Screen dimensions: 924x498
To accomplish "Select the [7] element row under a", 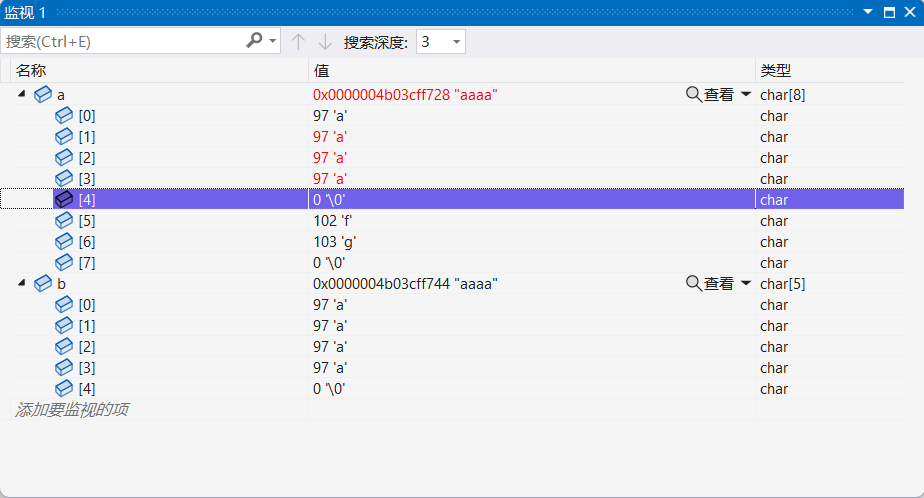I will (x=457, y=263).
